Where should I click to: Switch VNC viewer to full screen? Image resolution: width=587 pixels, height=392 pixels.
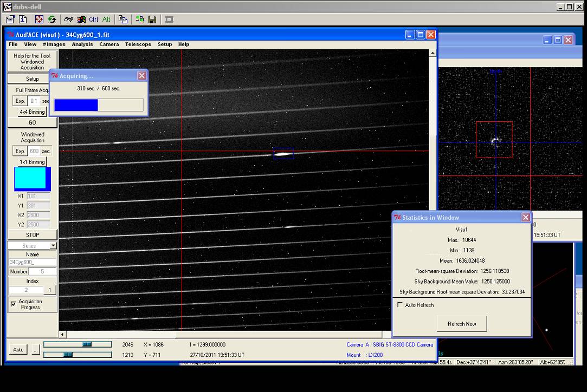(x=39, y=19)
